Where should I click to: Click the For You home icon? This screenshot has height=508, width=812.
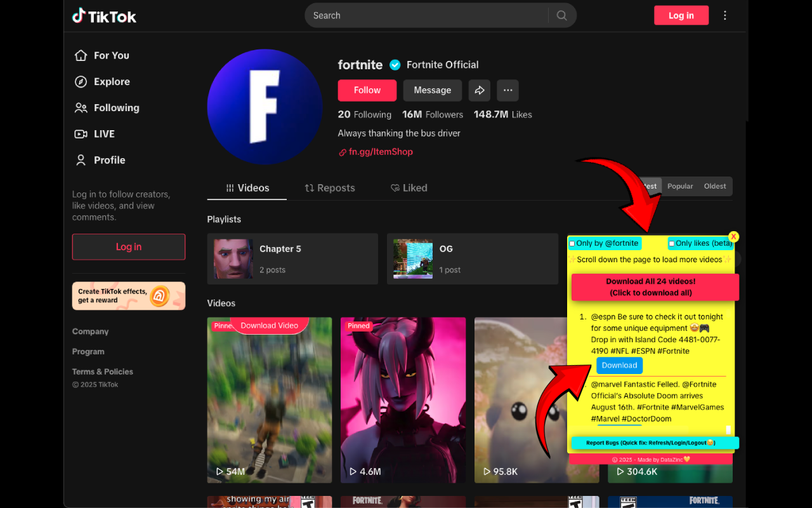[81, 55]
